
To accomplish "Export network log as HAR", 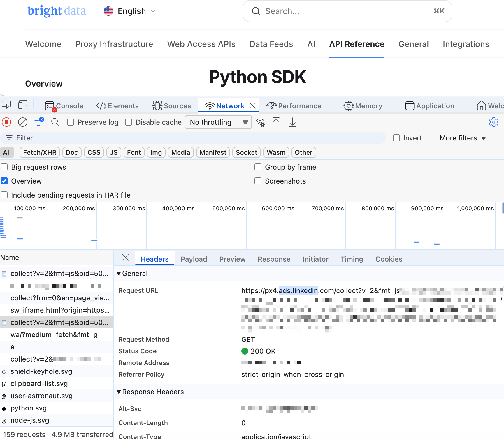I will 292,123.
